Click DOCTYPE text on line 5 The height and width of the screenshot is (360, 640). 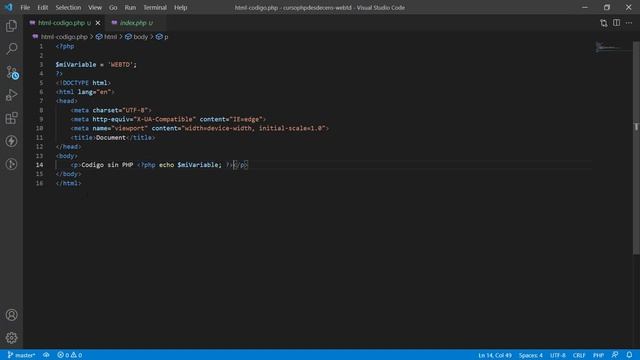pyautogui.click(x=76, y=83)
